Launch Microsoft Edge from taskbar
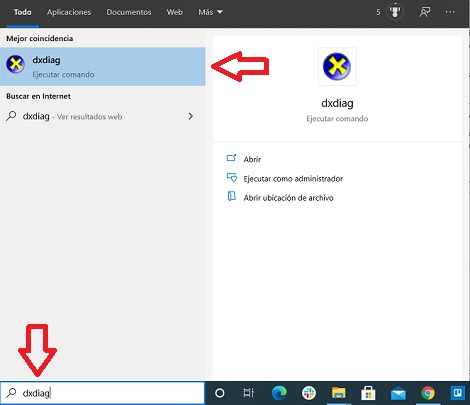This screenshot has height=405, width=470. pos(279,393)
